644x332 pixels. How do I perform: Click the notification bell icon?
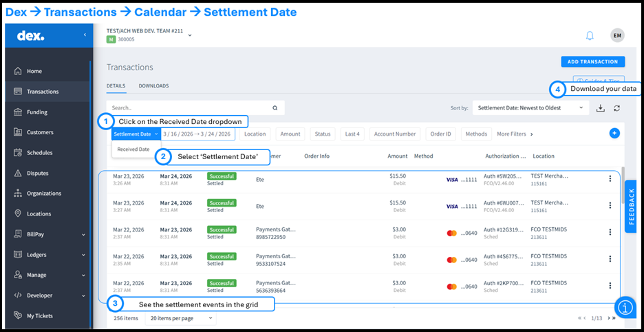[x=589, y=36]
